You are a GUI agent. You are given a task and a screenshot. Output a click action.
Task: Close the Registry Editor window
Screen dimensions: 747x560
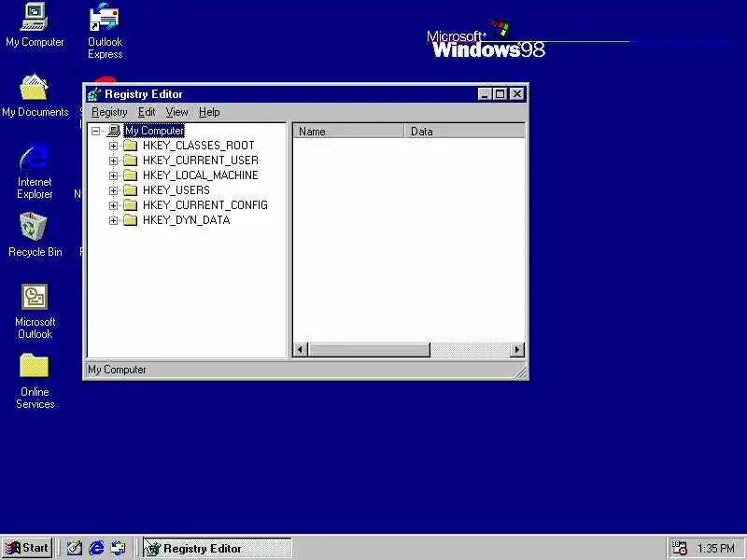point(517,94)
